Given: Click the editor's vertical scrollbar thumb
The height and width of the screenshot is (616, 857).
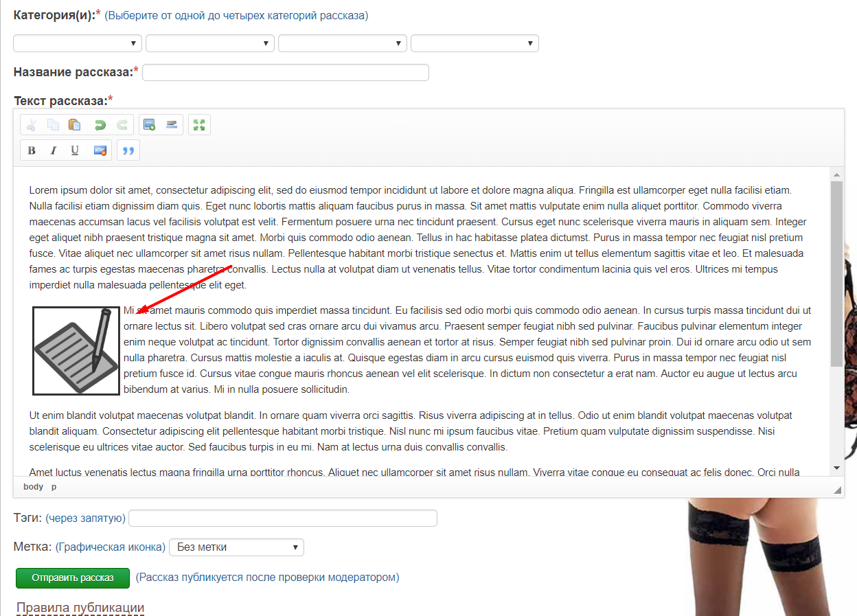Looking at the screenshot, I should click(x=836, y=275).
